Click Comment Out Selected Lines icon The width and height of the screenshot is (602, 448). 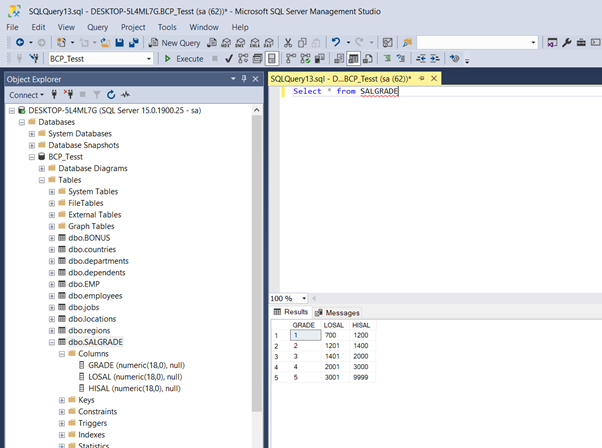387,58
